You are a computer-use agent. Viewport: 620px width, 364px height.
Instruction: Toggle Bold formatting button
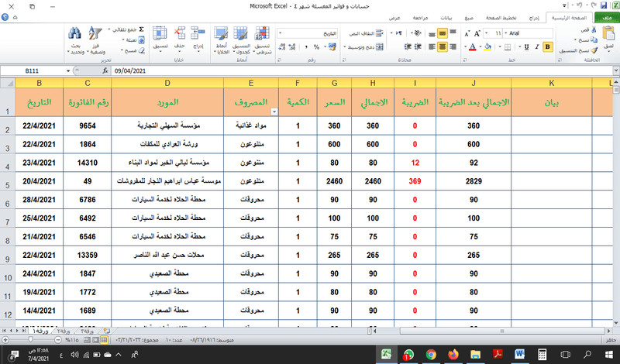pos(548,46)
